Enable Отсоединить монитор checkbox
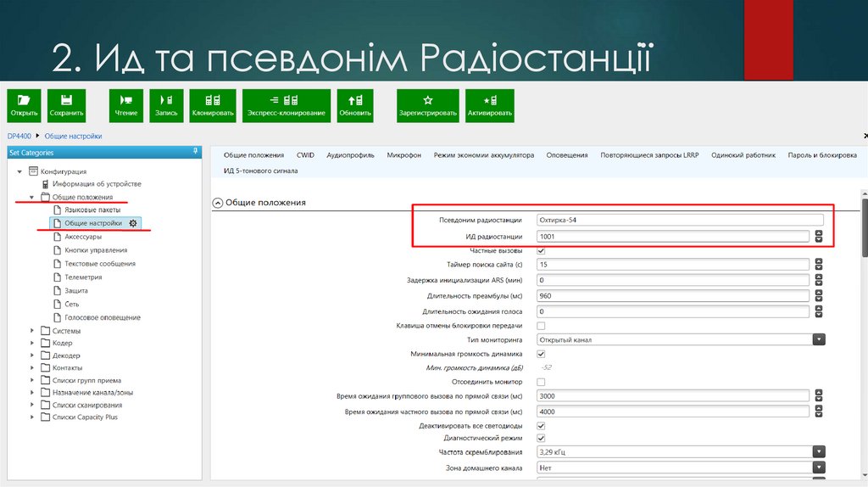The width and height of the screenshot is (868, 487). click(541, 382)
